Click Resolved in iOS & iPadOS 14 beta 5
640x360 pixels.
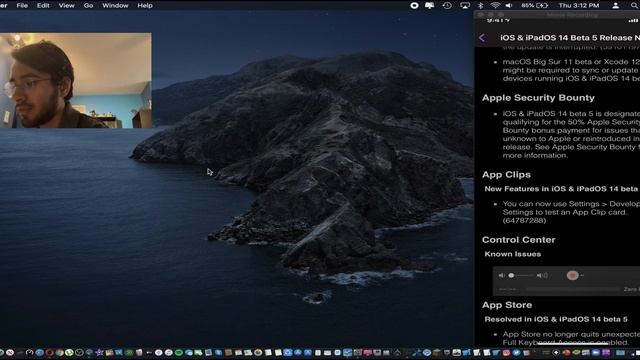click(x=556, y=319)
